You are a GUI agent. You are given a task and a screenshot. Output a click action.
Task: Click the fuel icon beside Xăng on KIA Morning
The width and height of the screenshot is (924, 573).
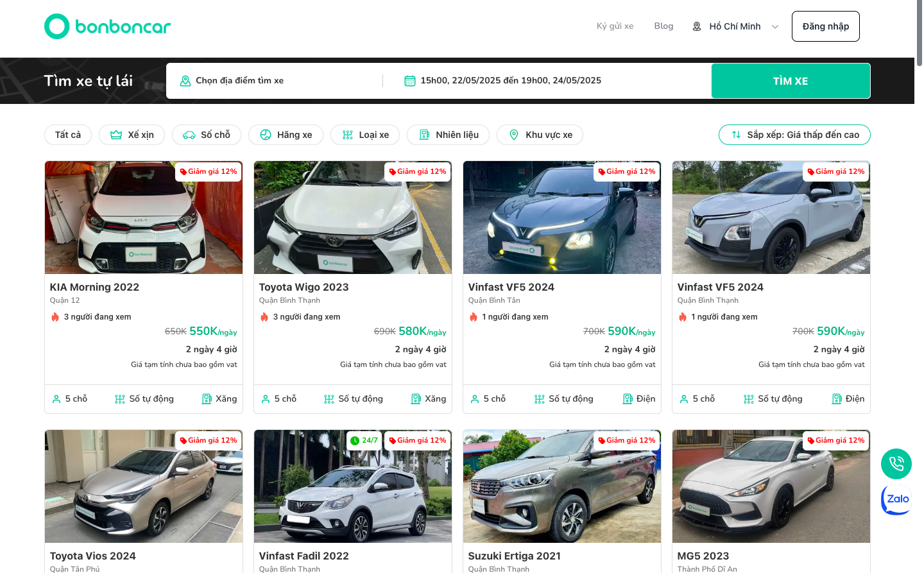tap(207, 399)
